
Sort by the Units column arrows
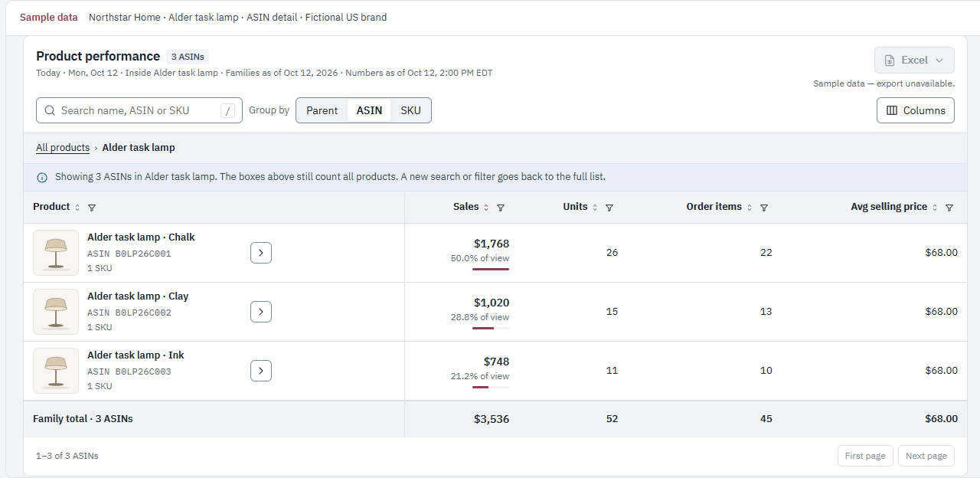(x=595, y=207)
